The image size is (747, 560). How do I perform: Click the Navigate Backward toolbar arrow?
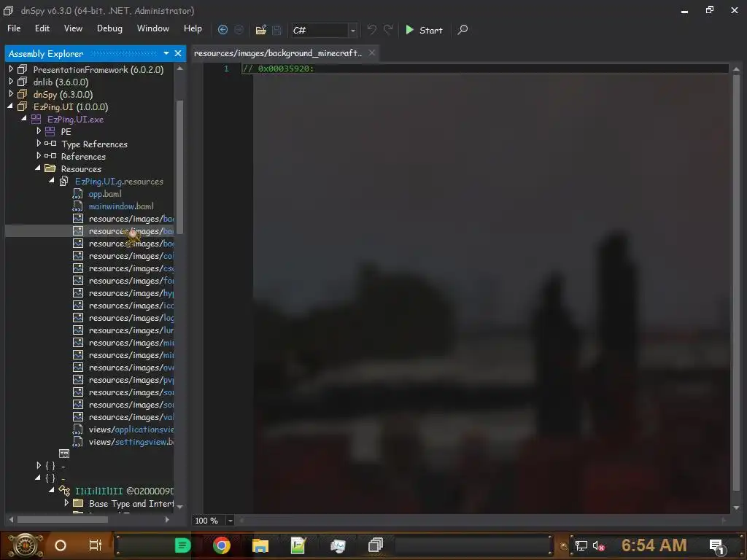tap(222, 29)
